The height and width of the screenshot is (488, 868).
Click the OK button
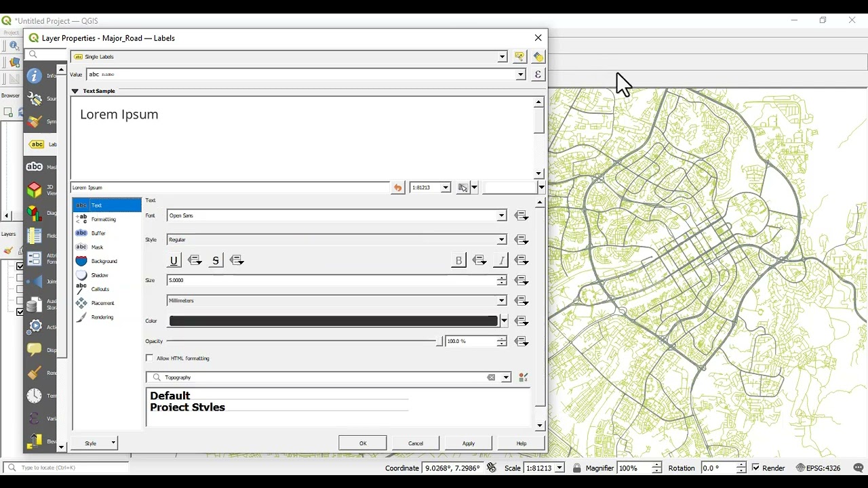363,443
